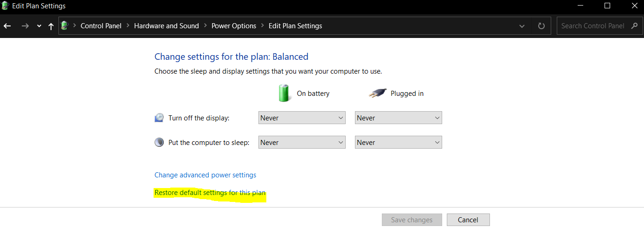
Task: Expand the address bar history dropdown
Action: [522, 26]
